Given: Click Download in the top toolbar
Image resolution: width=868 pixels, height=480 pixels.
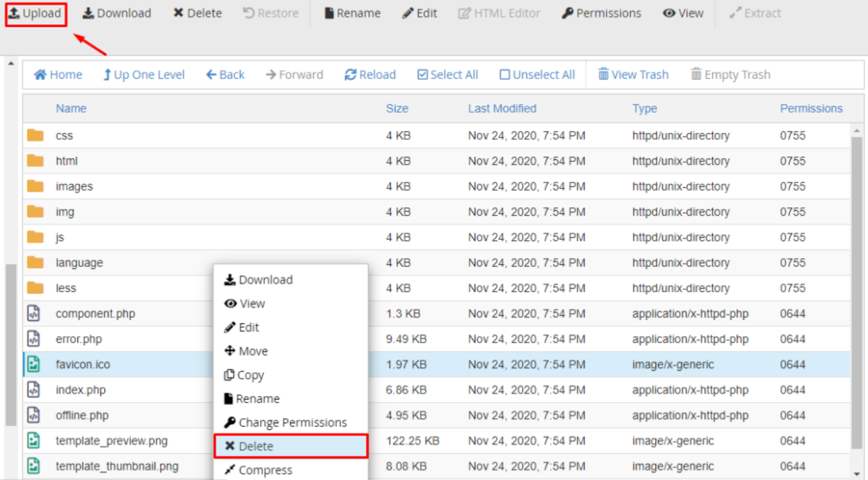Looking at the screenshot, I should point(117,13).
